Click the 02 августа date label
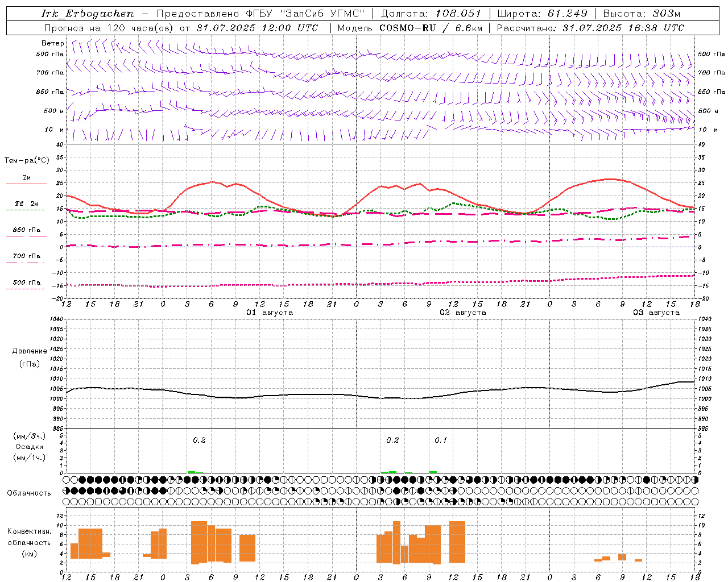Screen dimensions: 728x582 [462, 312]
